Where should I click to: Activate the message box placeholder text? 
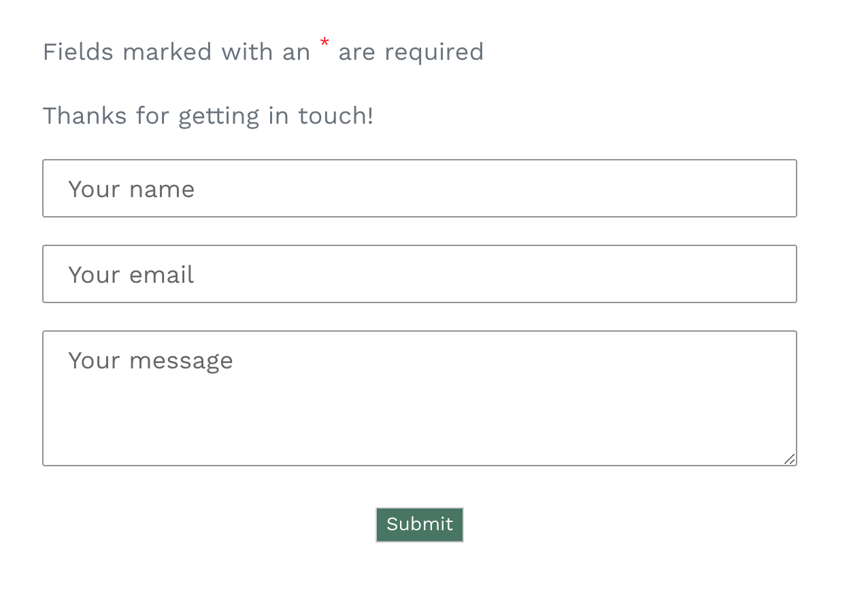click(x=150, y=361)
